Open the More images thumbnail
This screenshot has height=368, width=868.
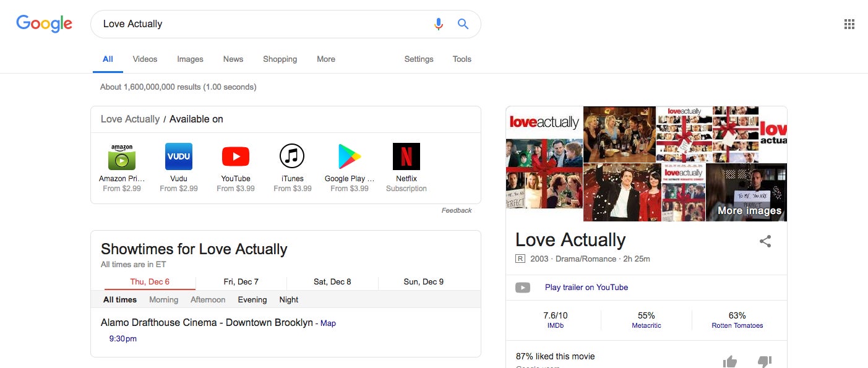pyautogui.click(x=747, y=192)
